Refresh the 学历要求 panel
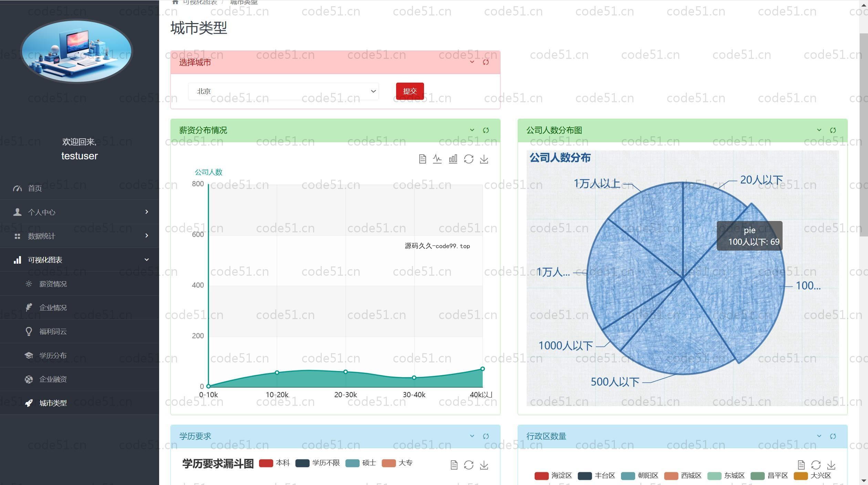868x485 pixels. click(x=486, y=436)
